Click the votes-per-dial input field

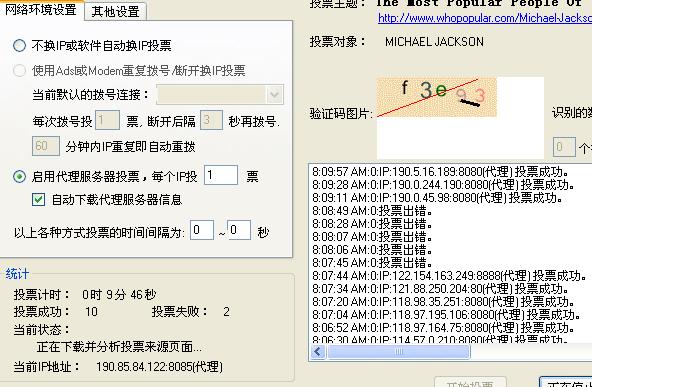pos(107,120)
